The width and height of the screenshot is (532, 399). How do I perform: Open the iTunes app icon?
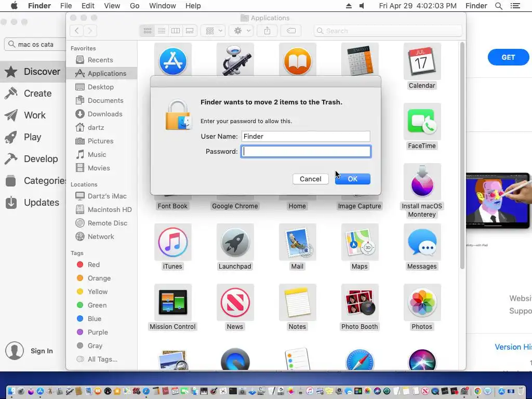click(172, 242)
